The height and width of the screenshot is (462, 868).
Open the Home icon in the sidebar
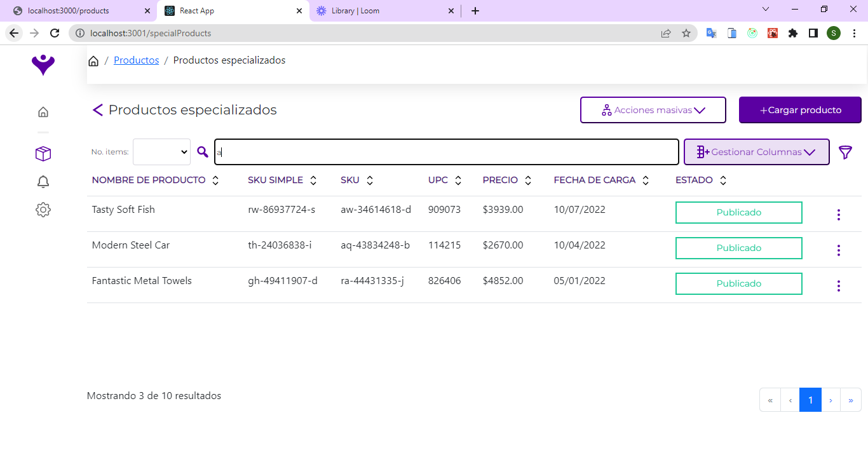(x=43, y=111)
